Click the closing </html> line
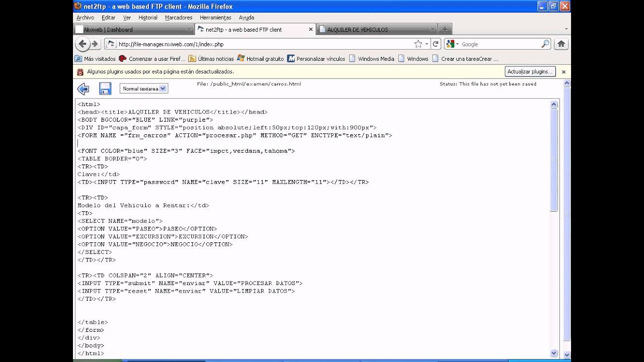The width and height of the screenshot is (644, 362). coord(91,353)
